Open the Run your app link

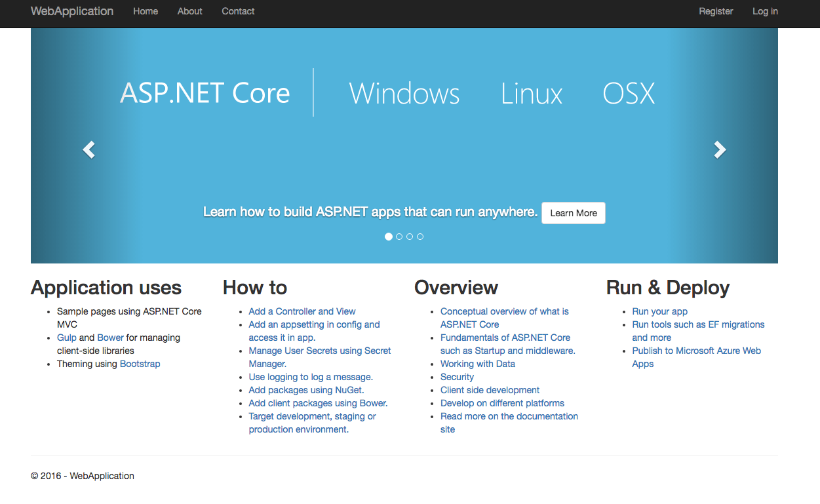[x=659, y=311]
